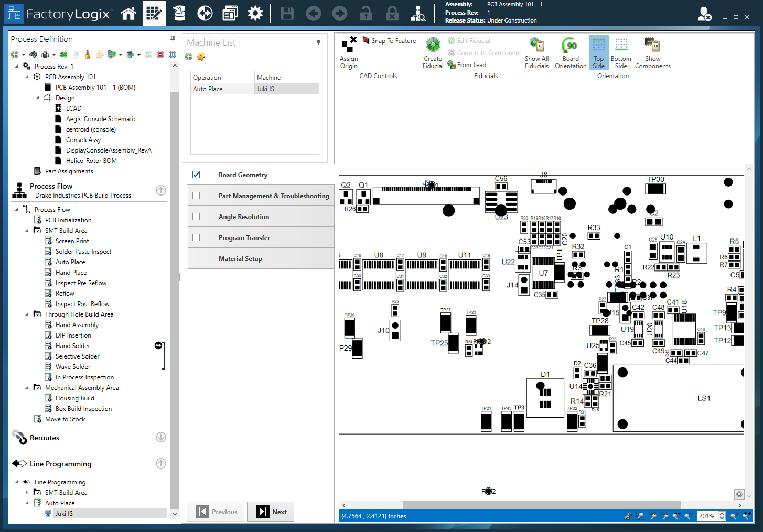
Task: Select Create Fiducial tool
Action: point(433,53)
